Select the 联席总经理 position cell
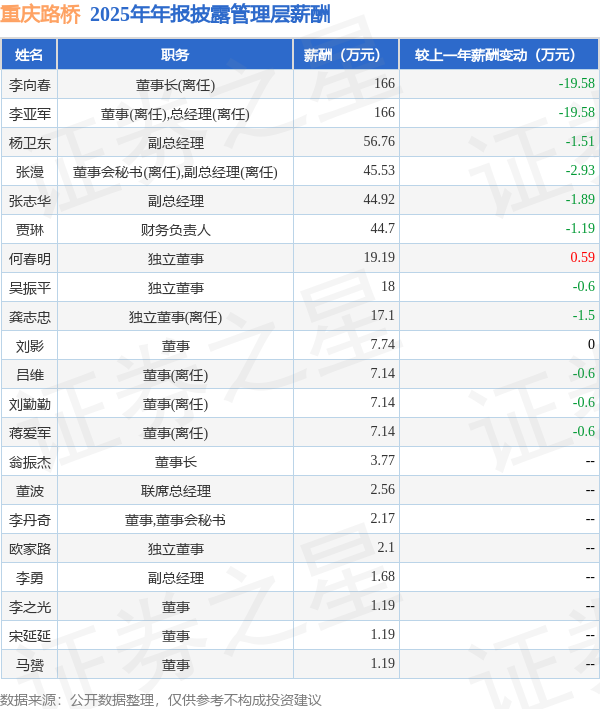The width and height of the screenshot is (600, 709). [175, 491]
